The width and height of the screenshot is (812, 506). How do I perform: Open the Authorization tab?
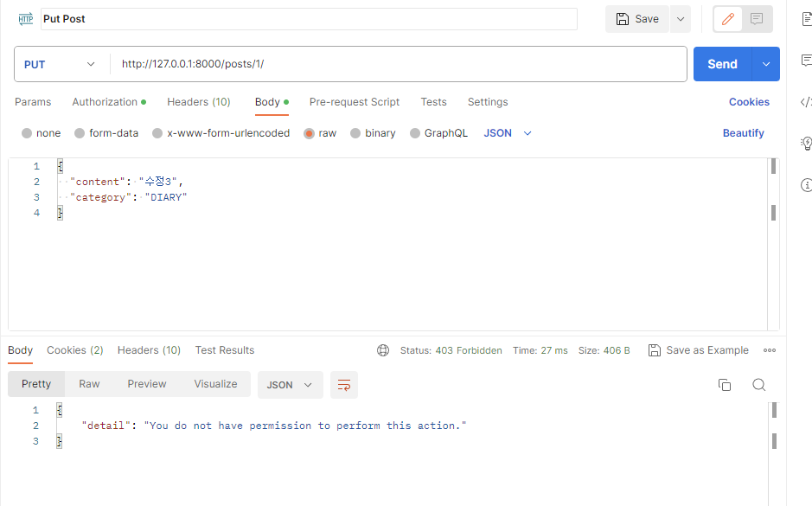[x=109, y=102]
